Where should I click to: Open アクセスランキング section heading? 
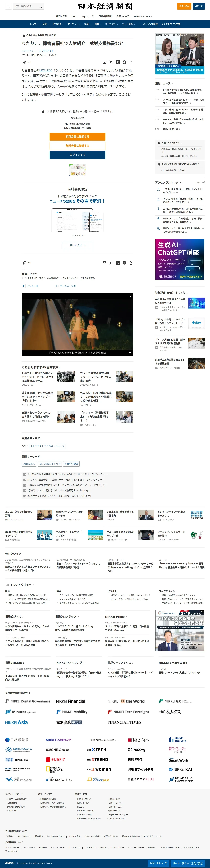coord(168,183)
